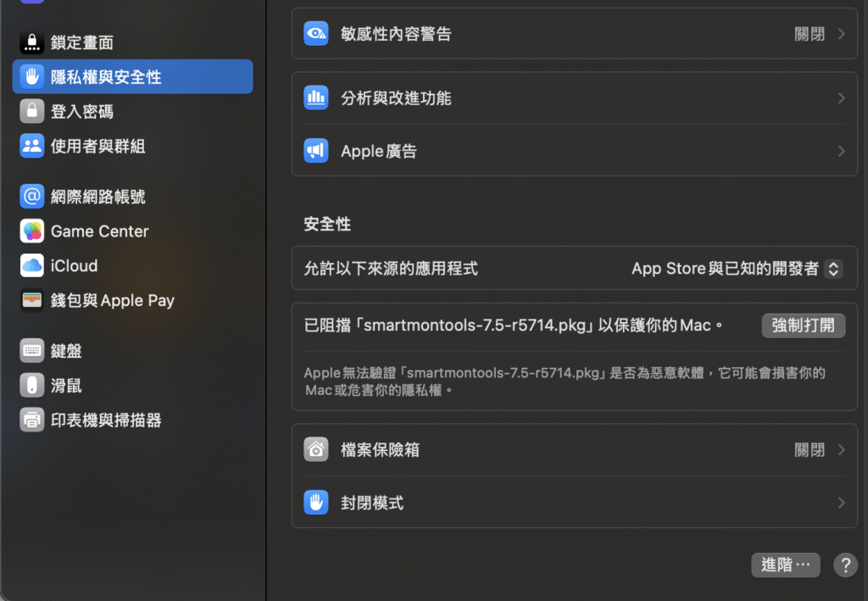Open the 封閉模式 row
The height and width of the screenshot is (601, 868).
(574, 503)
